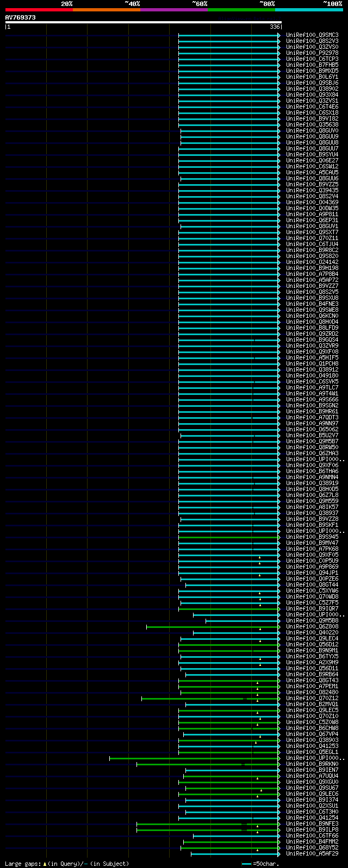The width and height of the screenshot is (348, 868).
Task: Click the UniRef100_C6SVK5 label
Action: coord(312,382)
